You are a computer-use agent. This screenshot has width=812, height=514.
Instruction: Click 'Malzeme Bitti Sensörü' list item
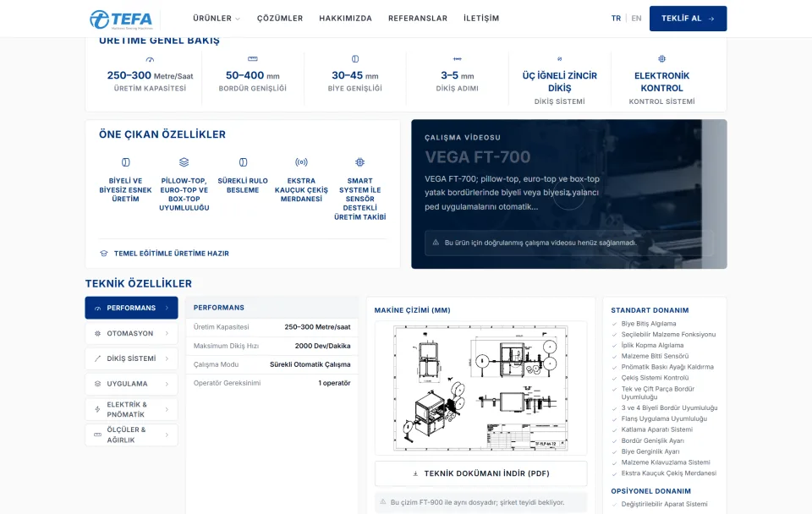pos(655,356)
